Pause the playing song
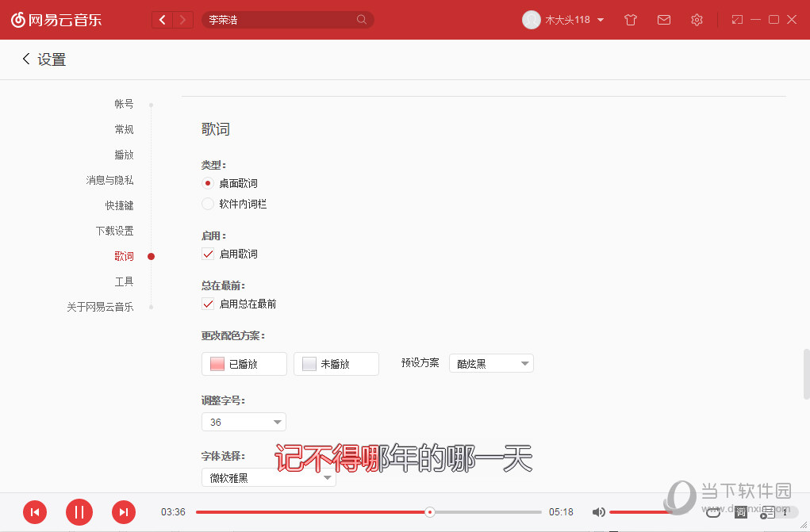 [x=79, y=512]
